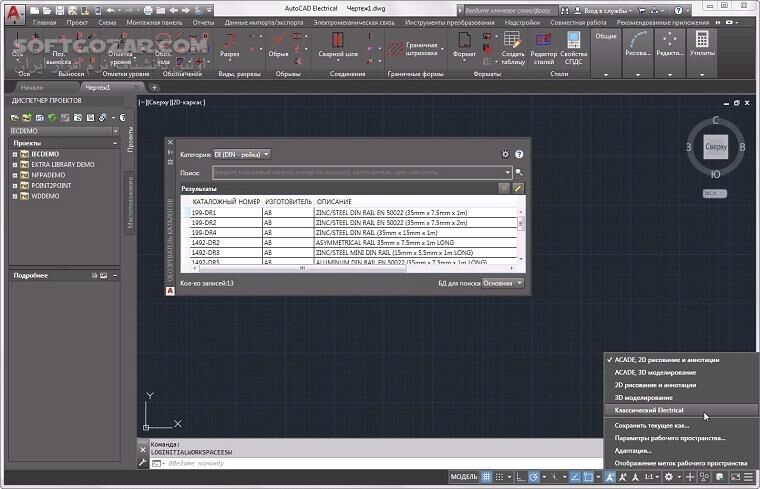
Task: Click the Создать таблицу table tool
Action: [513, 48]
